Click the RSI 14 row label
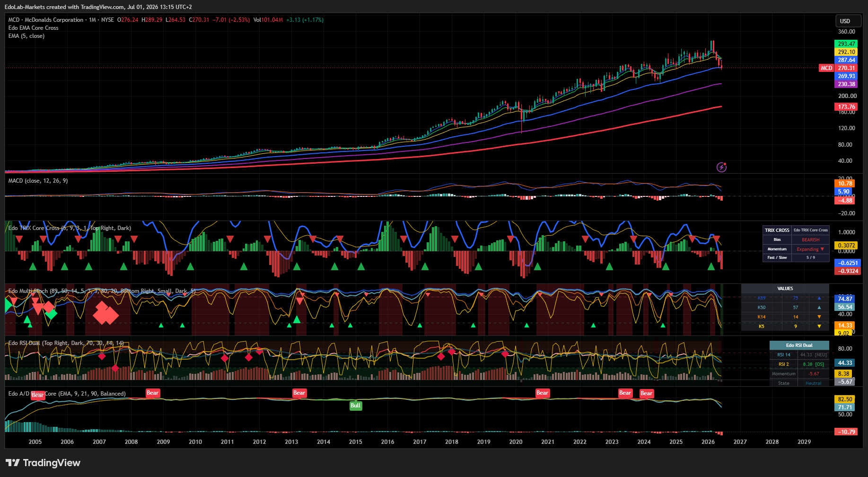The height and width of the screenshot is (477, 868). [784, 355]
